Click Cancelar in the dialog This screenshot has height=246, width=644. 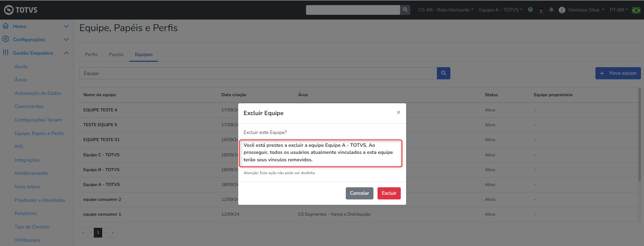(x=359, y=193)
